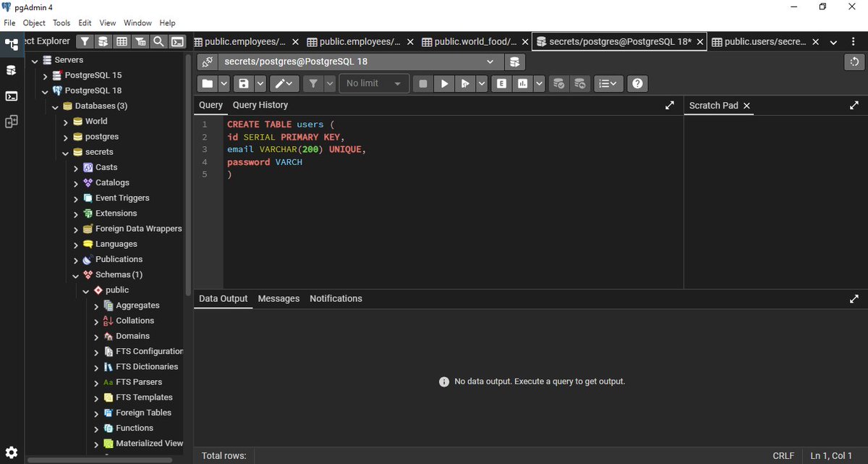Open the Object menu
The width and height of the screenshot is (868, 464).
(34, 23)
